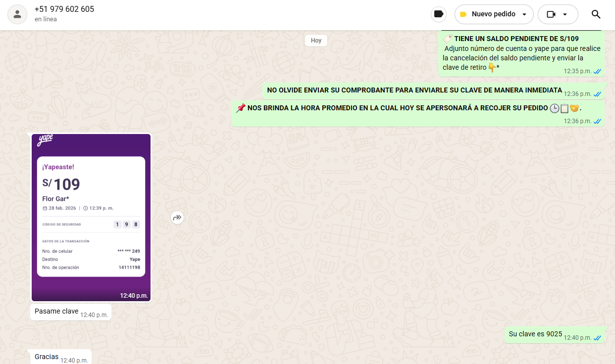Click forward icon beside Yape receipt

[x=177, y=217]
